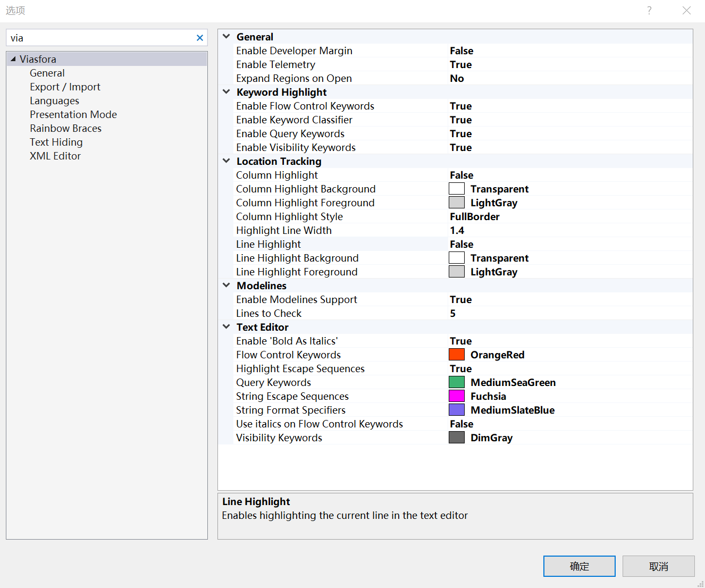Click the 确定 (OK) button
Image resolution: width=705 pixels, height=588 pixels.
coord(580,566)
